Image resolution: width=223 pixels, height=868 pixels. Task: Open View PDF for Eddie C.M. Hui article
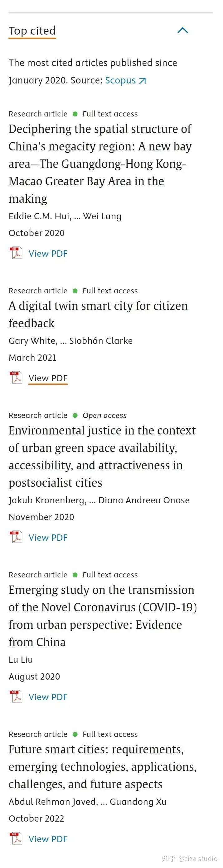coord(48,254)
